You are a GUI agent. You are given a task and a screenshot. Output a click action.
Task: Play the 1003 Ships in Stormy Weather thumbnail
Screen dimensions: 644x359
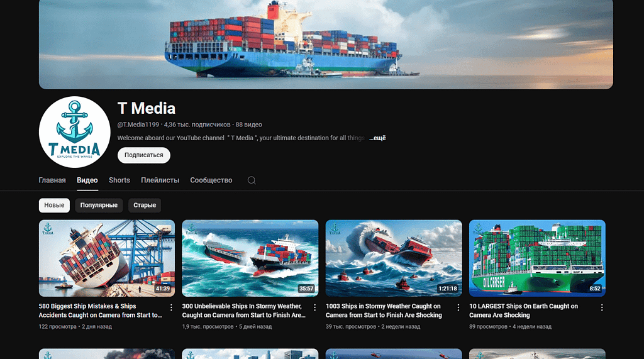coord(394,258)
